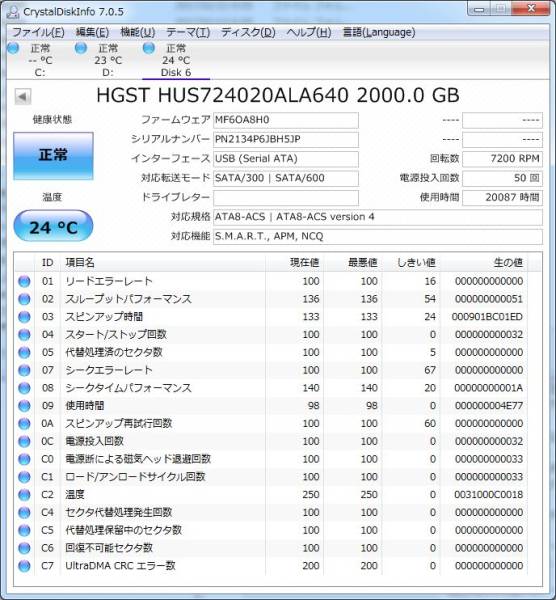Click the 正常 health status button

click(x=53, y=155)
